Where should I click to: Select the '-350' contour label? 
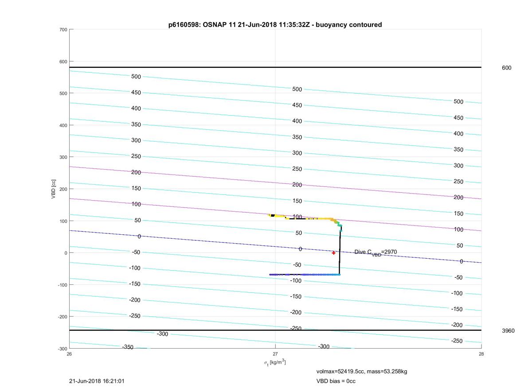pyautogui.click(x=128, y=347)
